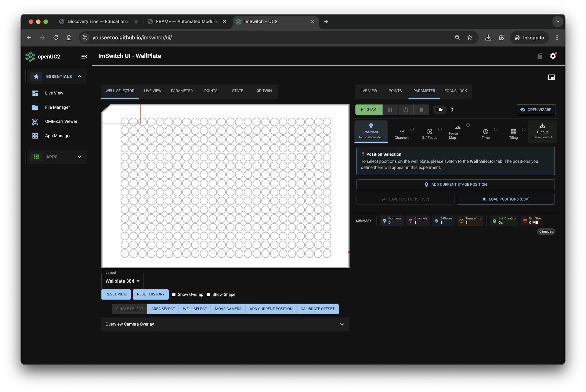Collapse the navigation sidebar

coord(84,56)
